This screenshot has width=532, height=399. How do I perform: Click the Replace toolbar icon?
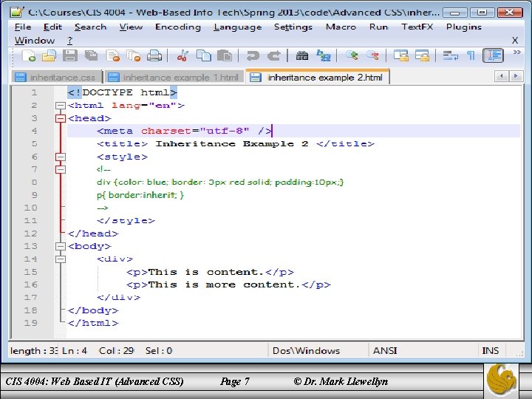323,55
